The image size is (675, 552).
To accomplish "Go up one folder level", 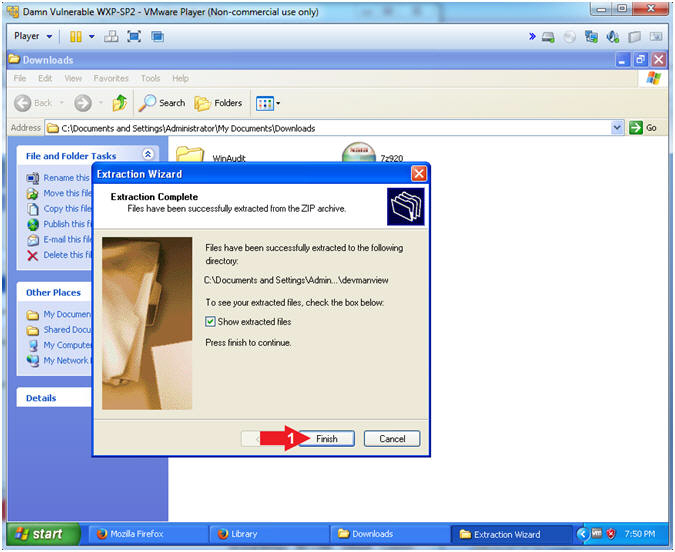I will tap(120, 103).
